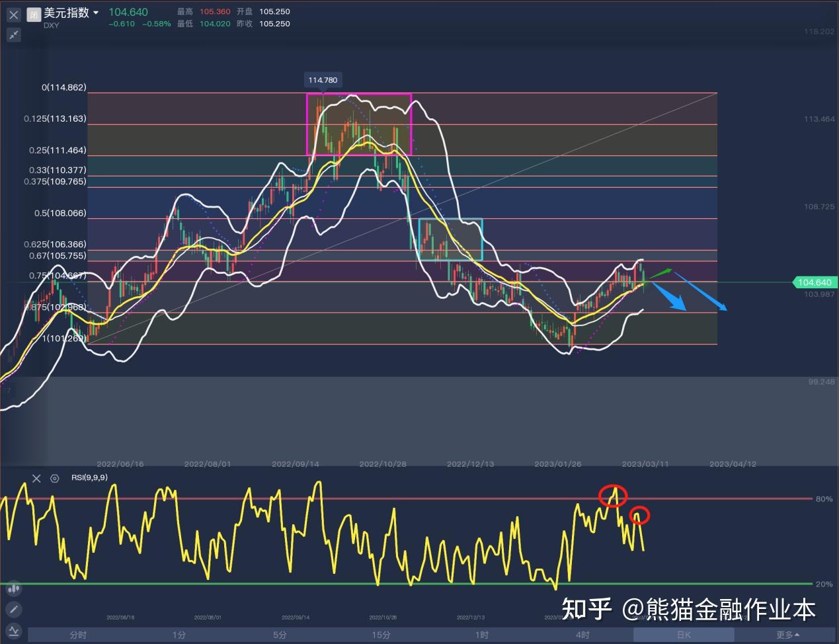Click the 5分 timeframe button
The image size is (839, 644).
(280, 634)
